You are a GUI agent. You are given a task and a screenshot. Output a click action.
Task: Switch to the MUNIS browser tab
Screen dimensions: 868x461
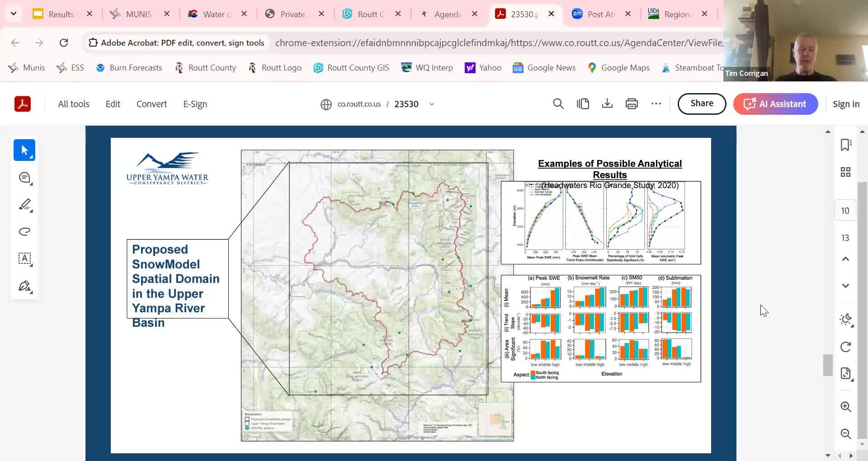click(138, 14)
